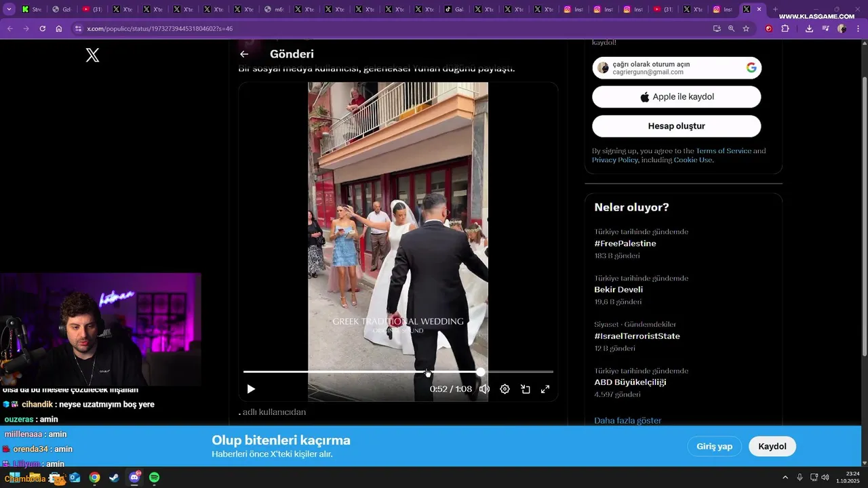Click the Chrome profile avatar
868x488 pixels.
point(842,28)
